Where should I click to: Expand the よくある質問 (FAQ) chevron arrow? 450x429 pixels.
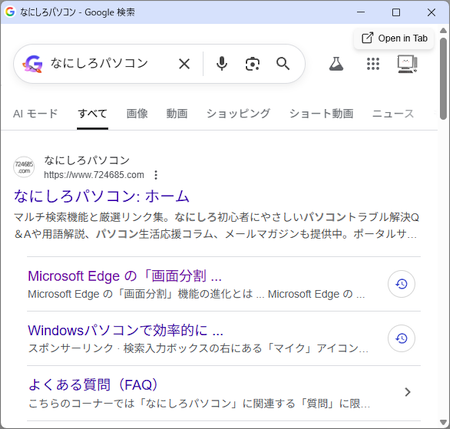(x=407, y=392)
